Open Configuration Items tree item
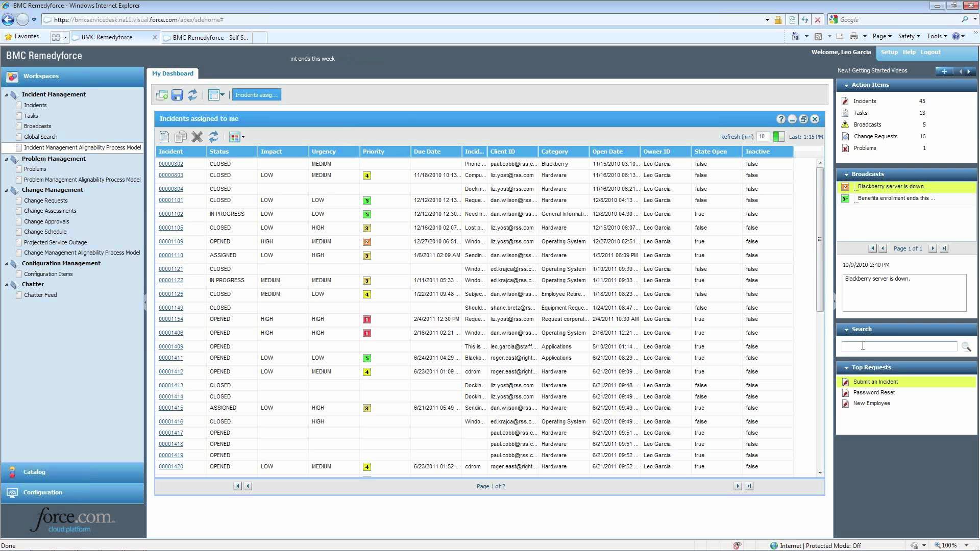 tap(48, 274)
